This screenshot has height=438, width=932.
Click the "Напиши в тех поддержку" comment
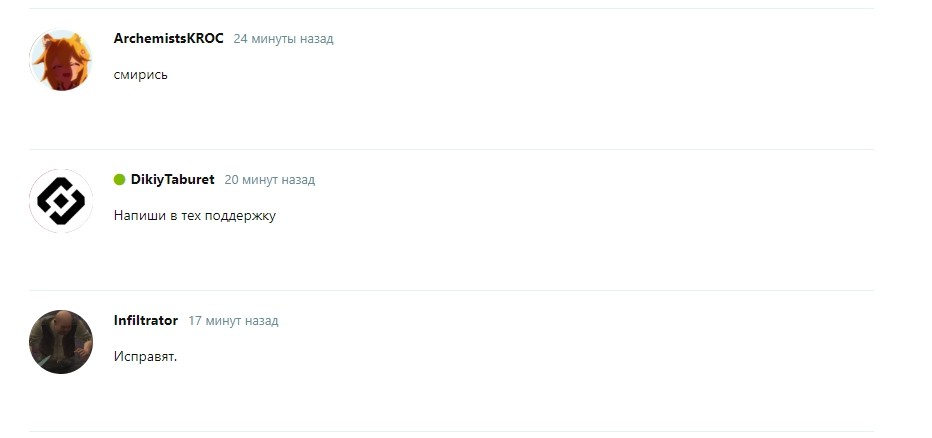(195, 216)
